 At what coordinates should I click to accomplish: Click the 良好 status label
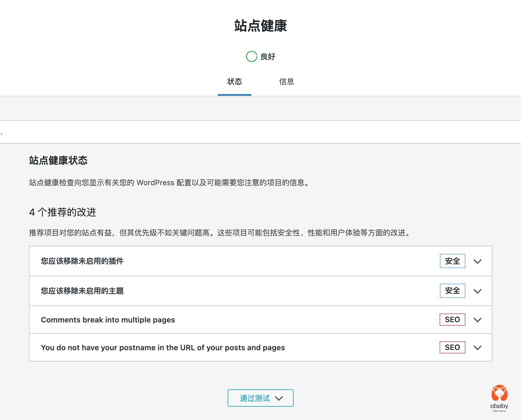(x=268, y=57)
